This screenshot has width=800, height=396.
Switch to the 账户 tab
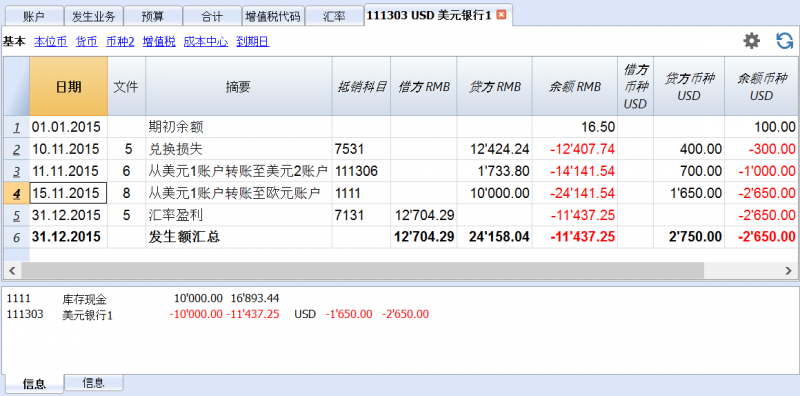click(x=34, y=16)
